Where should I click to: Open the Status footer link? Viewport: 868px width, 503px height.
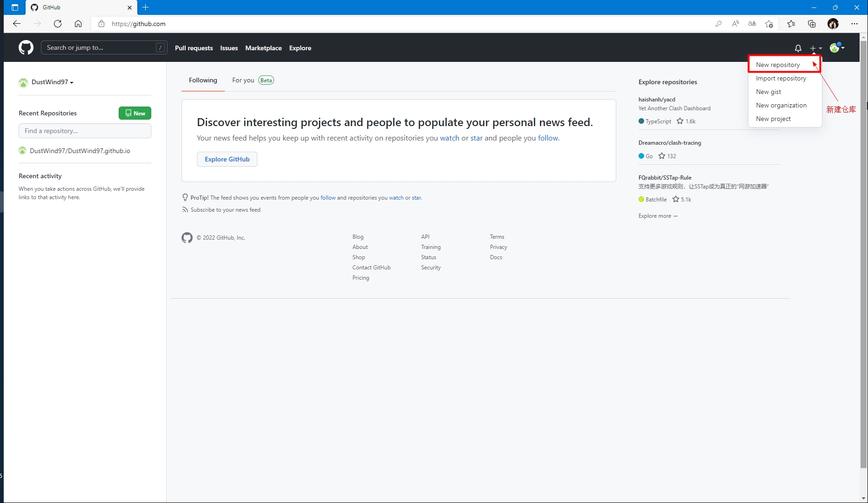(429, 257)
